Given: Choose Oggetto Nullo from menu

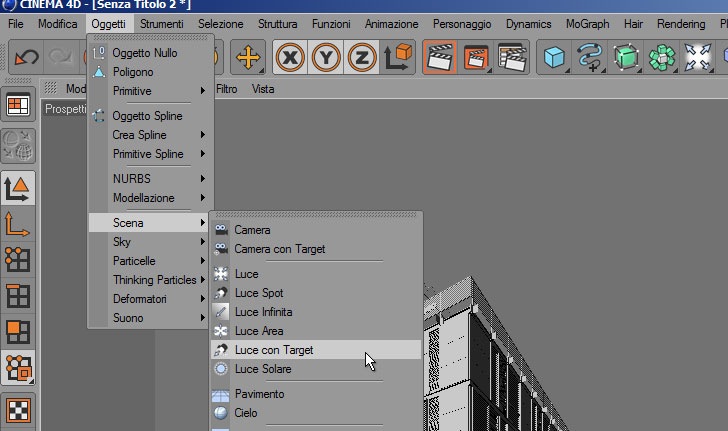Looking at the screenshot, I should tap(150, 53).
